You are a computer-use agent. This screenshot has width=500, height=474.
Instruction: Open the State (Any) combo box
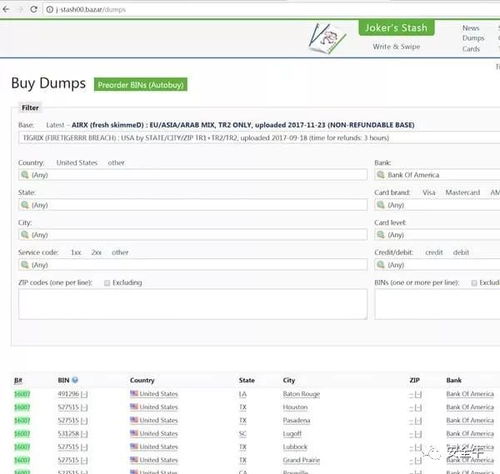(x=193, y=205)
